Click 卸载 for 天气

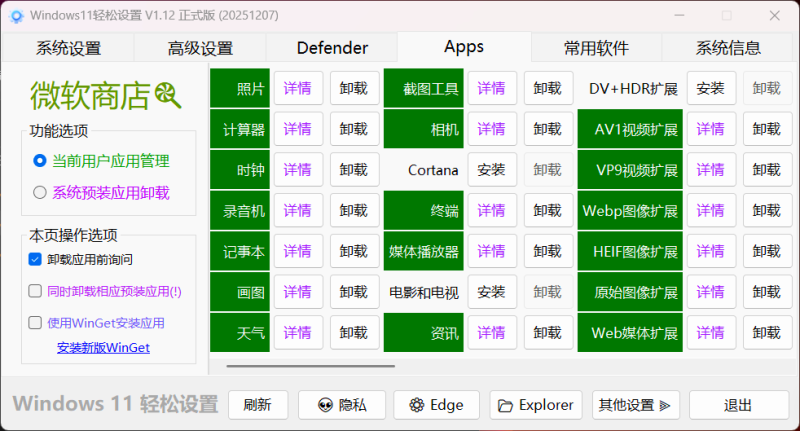[x=354, y=333]
